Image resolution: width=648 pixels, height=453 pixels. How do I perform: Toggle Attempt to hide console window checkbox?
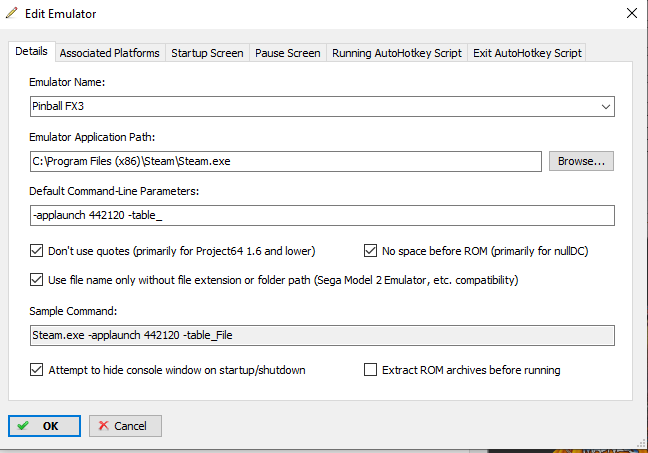click(x=36, y=370)
